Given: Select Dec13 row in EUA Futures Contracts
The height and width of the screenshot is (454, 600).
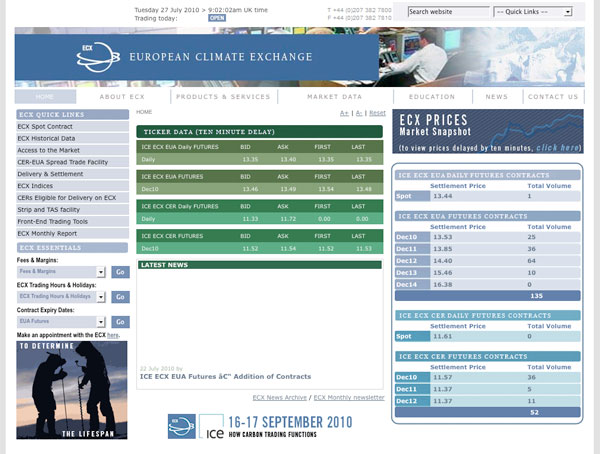Looking at the screenshot, I should (x=488, y=273).
